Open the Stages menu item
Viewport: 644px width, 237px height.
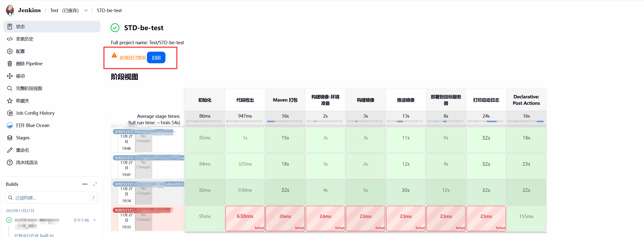click(x=23, y=138)
